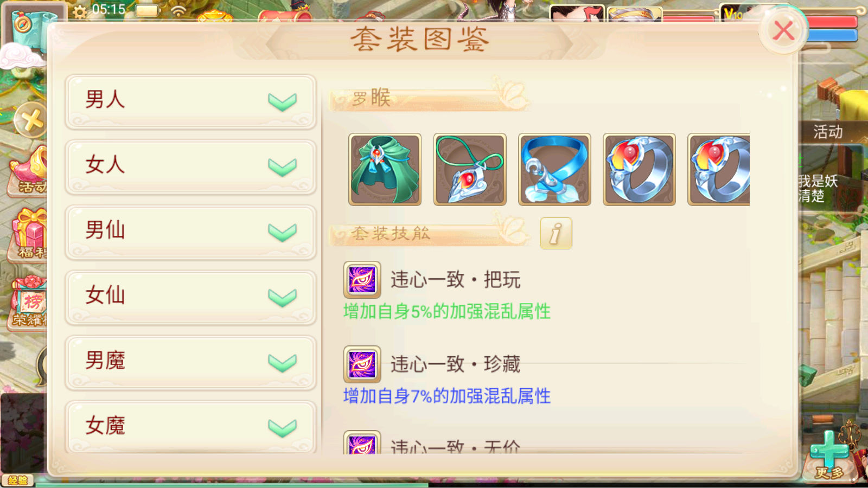Click the 违心一致·无价 skill entry
868x488 pixels.
coord(432,445)
